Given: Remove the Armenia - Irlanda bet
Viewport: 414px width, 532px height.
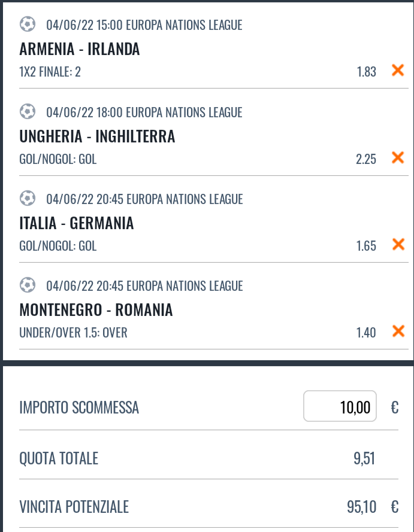Looking at the screenshot, I should pos(398,71).
